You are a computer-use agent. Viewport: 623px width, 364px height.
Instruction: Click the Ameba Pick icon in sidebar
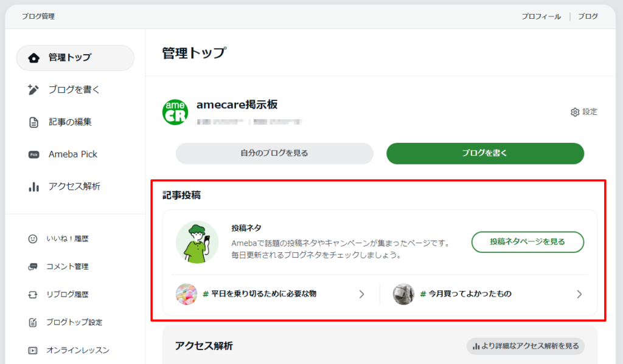34,154
